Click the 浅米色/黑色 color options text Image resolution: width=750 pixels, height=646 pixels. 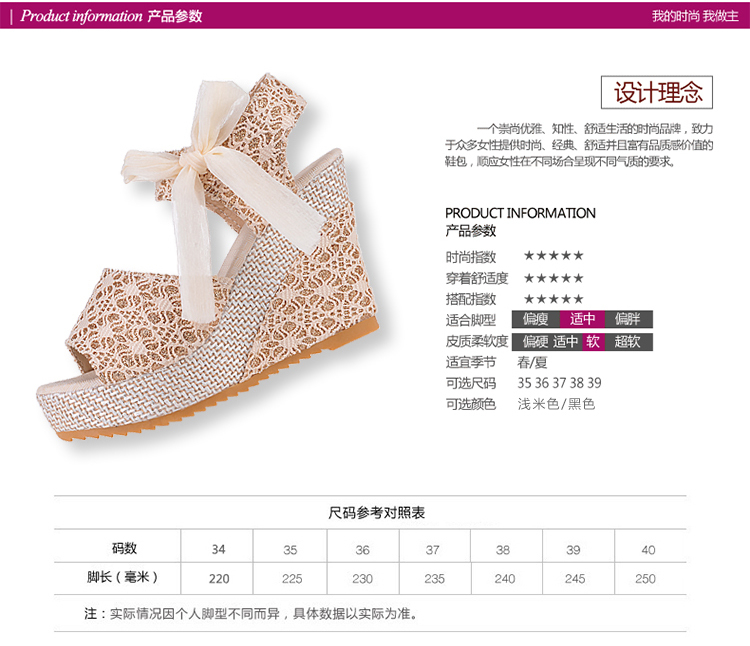coord(556,404)
